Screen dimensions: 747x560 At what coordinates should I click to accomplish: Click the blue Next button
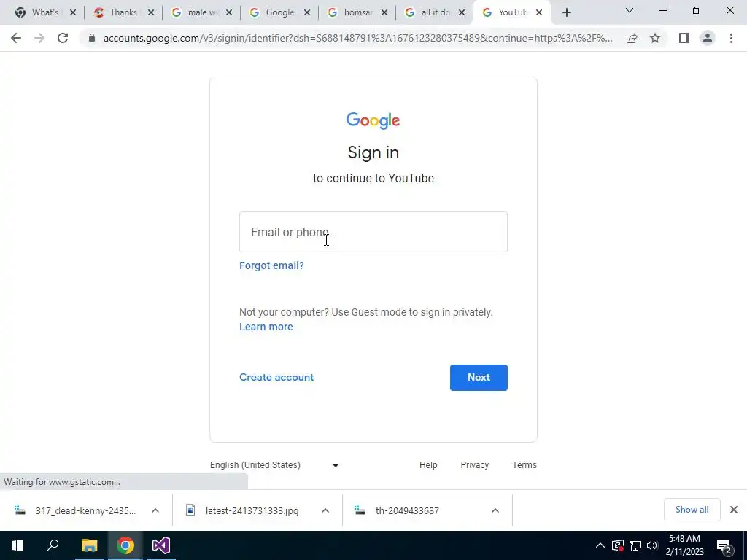point(479,378)
